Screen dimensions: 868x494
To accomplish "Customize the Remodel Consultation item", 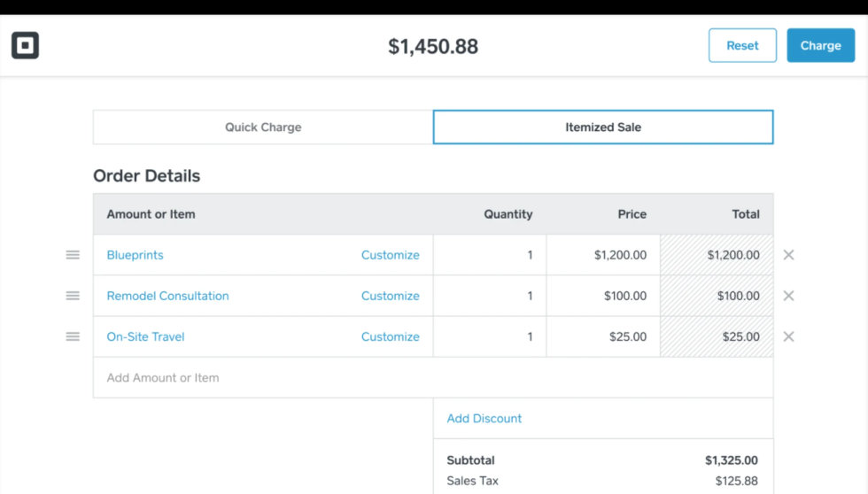I will click(x=390, y=296).
